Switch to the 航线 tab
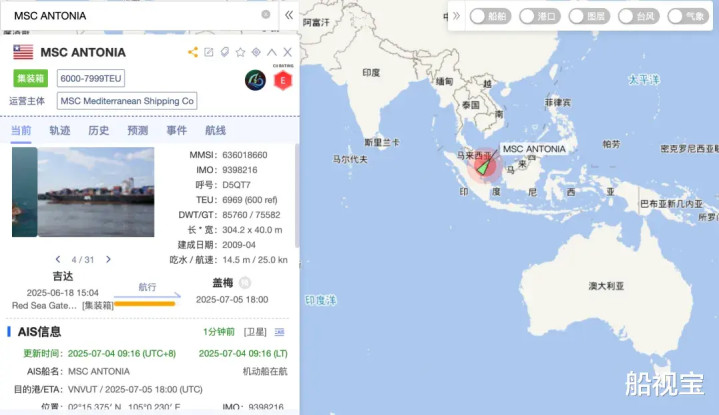Image resolution: width=719 pixels, height=415 pixels. 216,131
